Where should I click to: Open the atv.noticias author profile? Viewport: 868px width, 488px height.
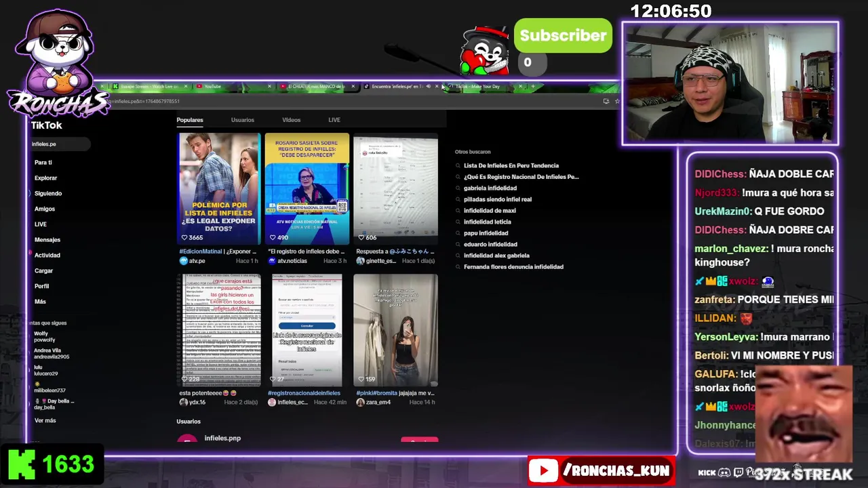pyautogui.click(x=288, y=261)
